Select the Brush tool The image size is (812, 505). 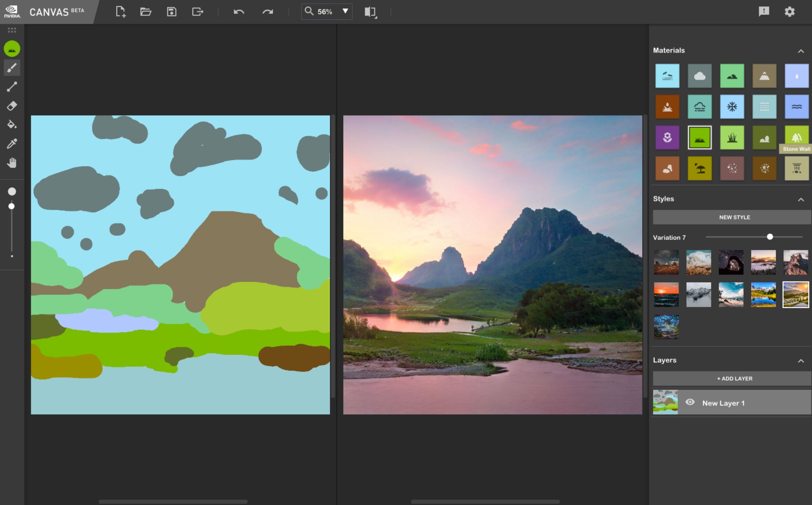coord(12,68)
